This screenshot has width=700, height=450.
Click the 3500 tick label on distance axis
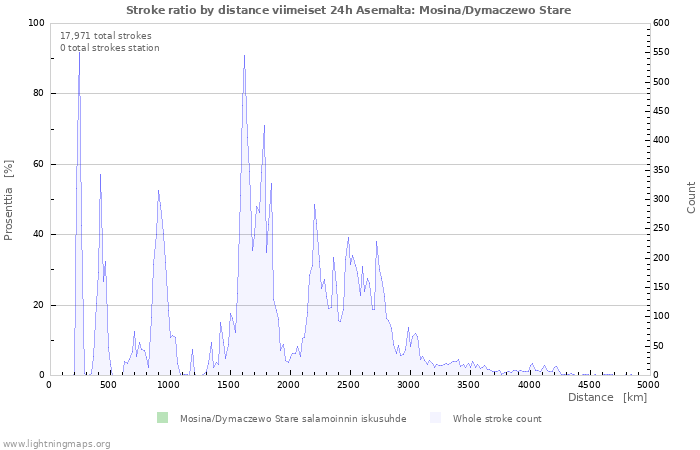[x=469, y=385]
